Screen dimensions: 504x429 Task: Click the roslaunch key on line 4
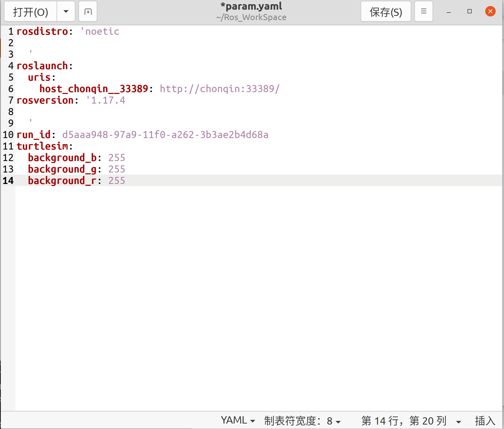click(42, 65)
